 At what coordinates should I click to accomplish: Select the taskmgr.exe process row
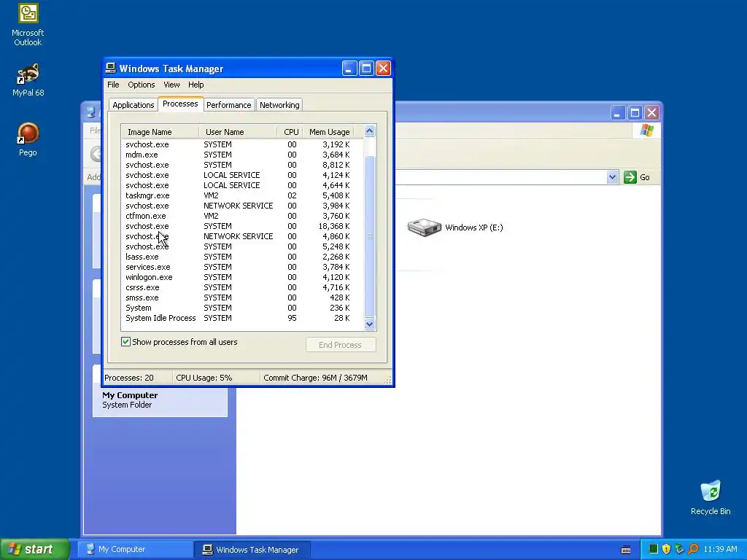click(242, 195)
